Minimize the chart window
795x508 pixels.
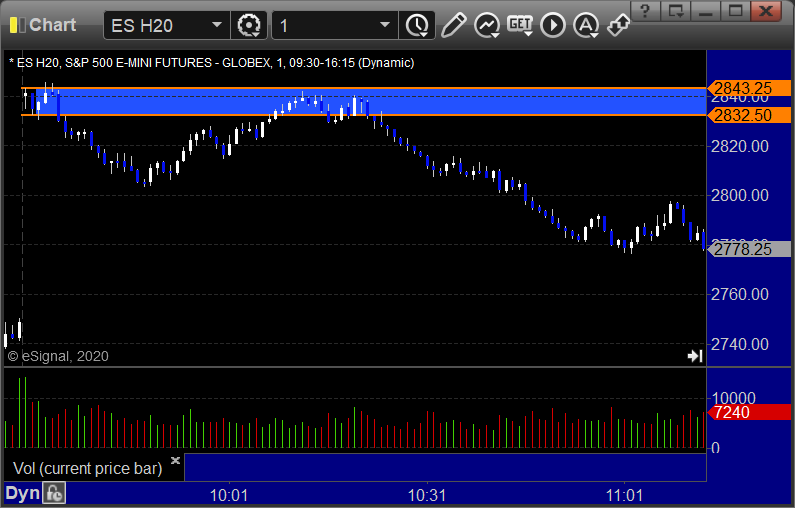pos(706,11)
